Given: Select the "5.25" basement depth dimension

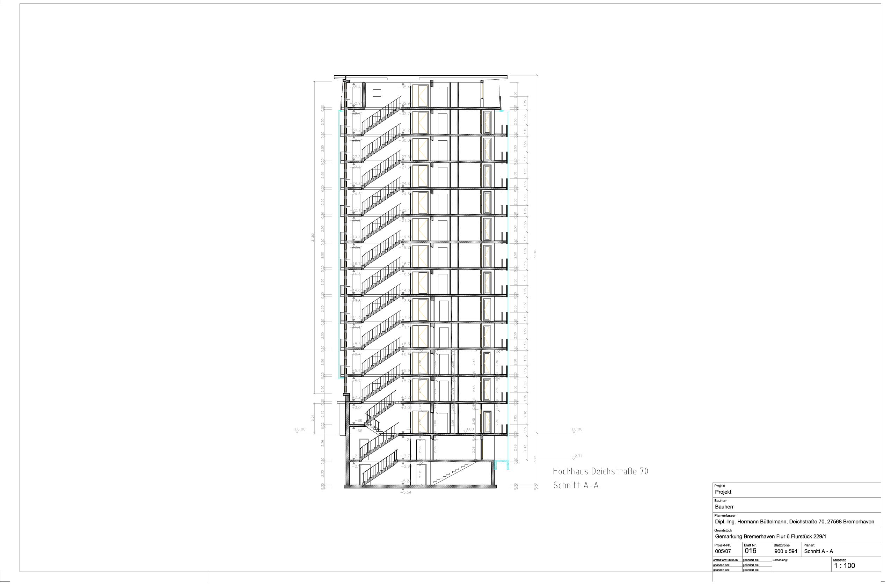Looking at the screenshot, I should coord(535,459).
